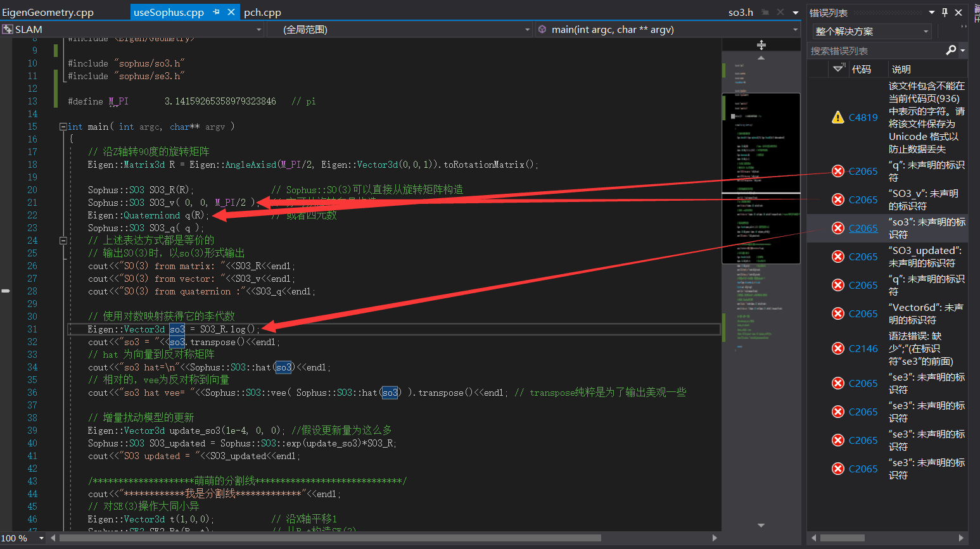Click the splitter grip above the editor scrollbar

(x=761, y=45)
